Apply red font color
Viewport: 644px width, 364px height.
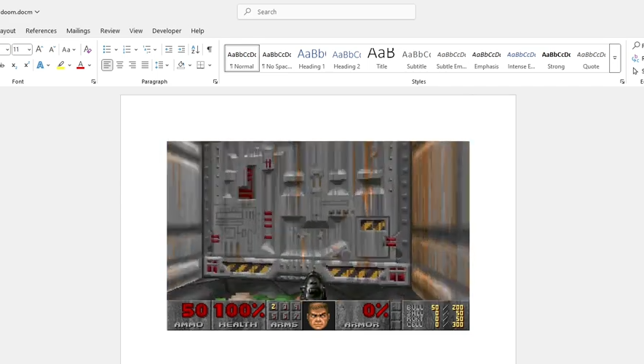tap(81, 65)
